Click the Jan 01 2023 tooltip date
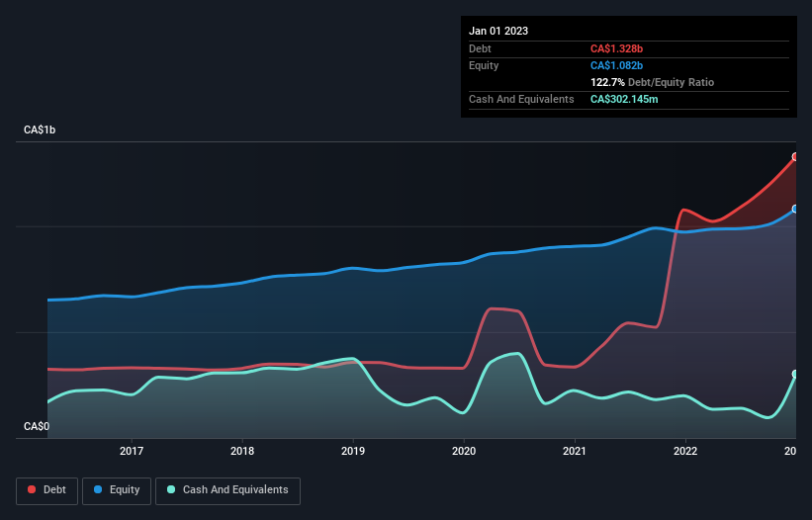This screenshot has width=812, height=520. 498,31
